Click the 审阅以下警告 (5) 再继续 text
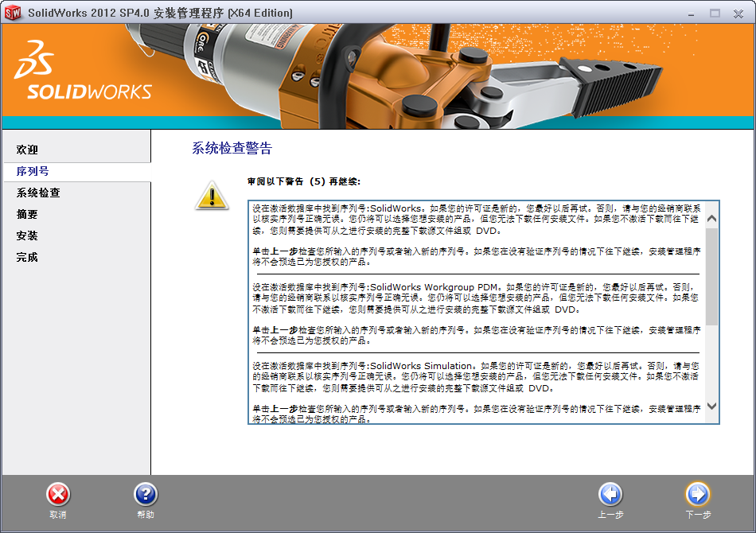The height and width of the screenshot is (533, 756). (x=304, y=181)
